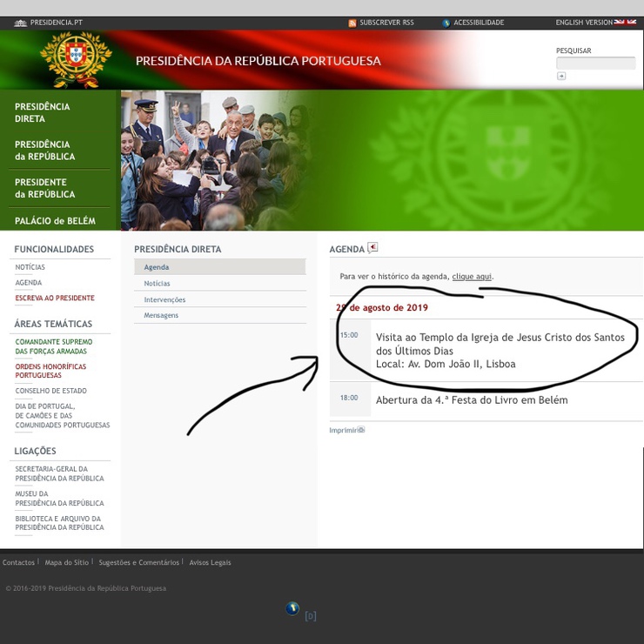
Task: Click the English version flag icons
Action: pyautogui.click(x=625, y=22)
